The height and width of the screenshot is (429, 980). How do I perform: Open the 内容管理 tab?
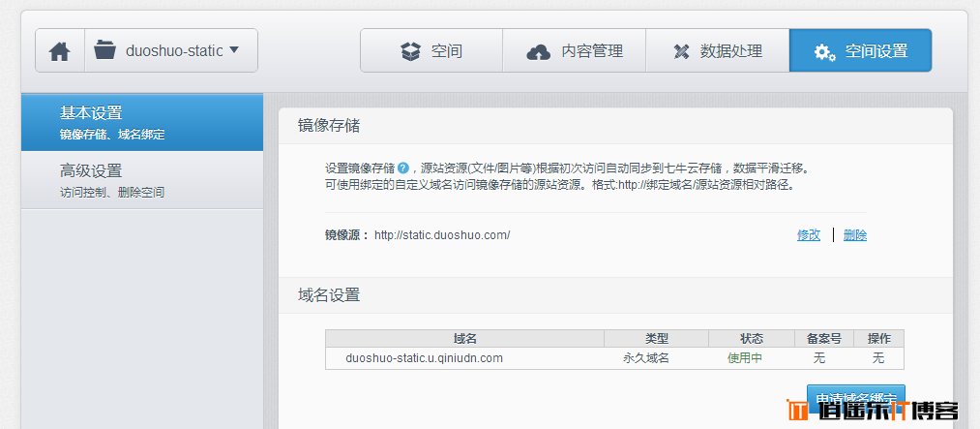575,50
